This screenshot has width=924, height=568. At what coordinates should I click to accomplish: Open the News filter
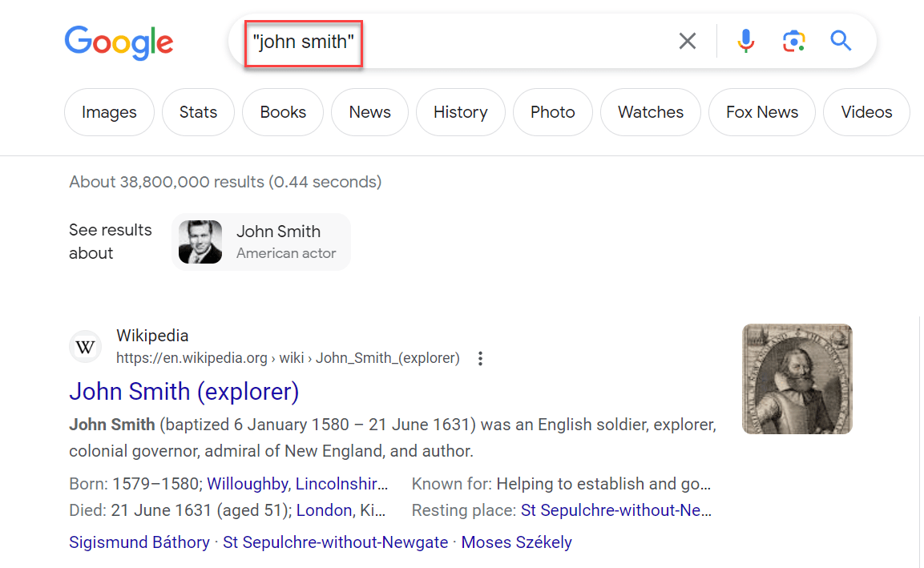(x=369, y=112)
